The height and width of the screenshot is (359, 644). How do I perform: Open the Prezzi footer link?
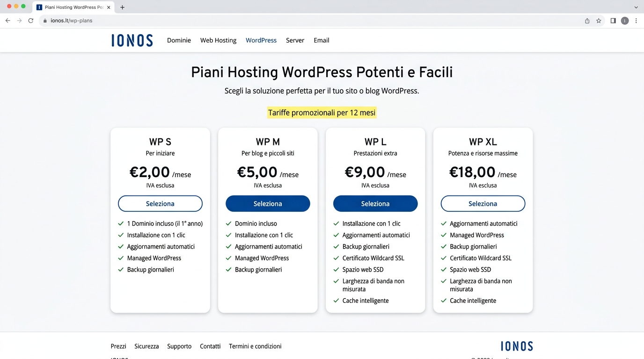point(118,346)
